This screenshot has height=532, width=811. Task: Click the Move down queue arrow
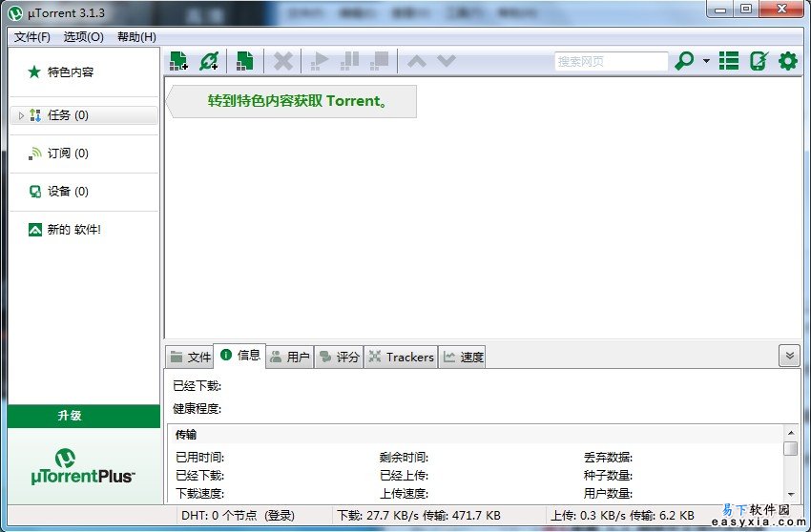coord(446,61)
